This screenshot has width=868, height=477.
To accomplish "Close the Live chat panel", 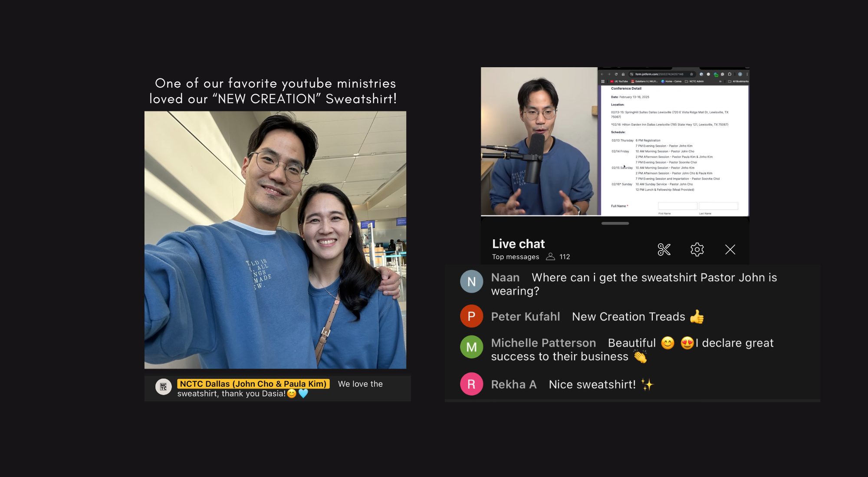I will (730, 249).
